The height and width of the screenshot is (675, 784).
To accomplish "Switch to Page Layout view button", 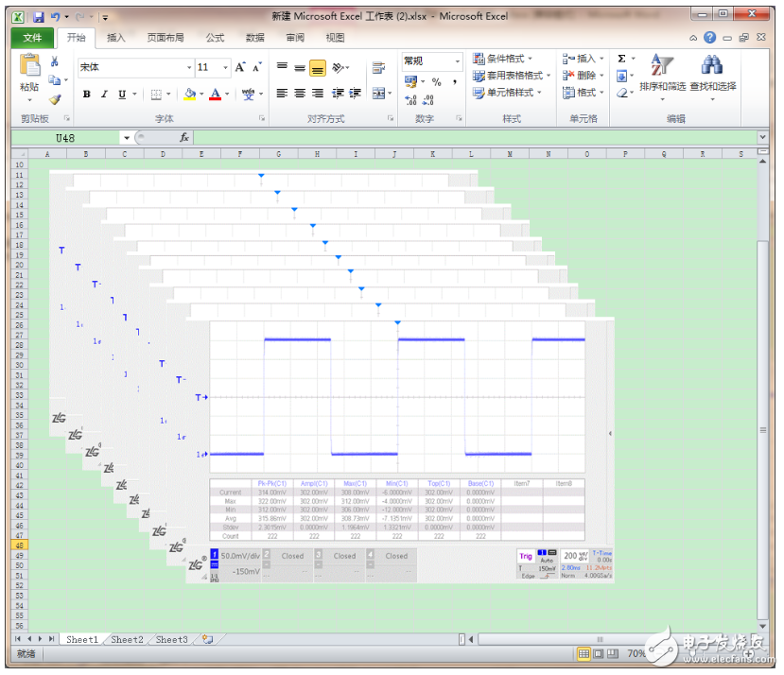I will [598, 654].
